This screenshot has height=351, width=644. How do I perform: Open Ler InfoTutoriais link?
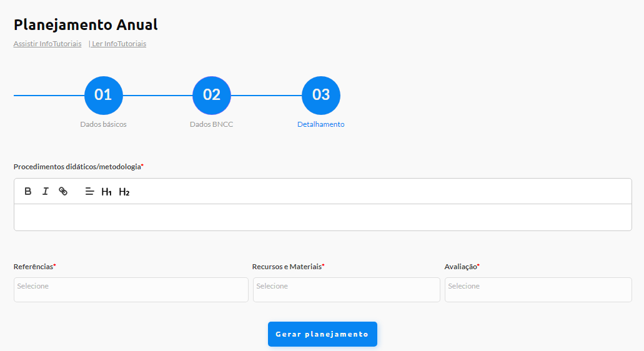[x=119, y=44]
